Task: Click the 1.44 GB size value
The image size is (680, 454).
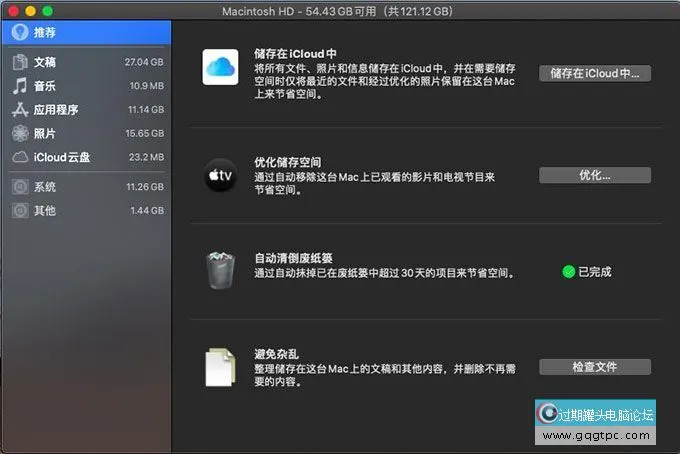Action: point(147,211)
